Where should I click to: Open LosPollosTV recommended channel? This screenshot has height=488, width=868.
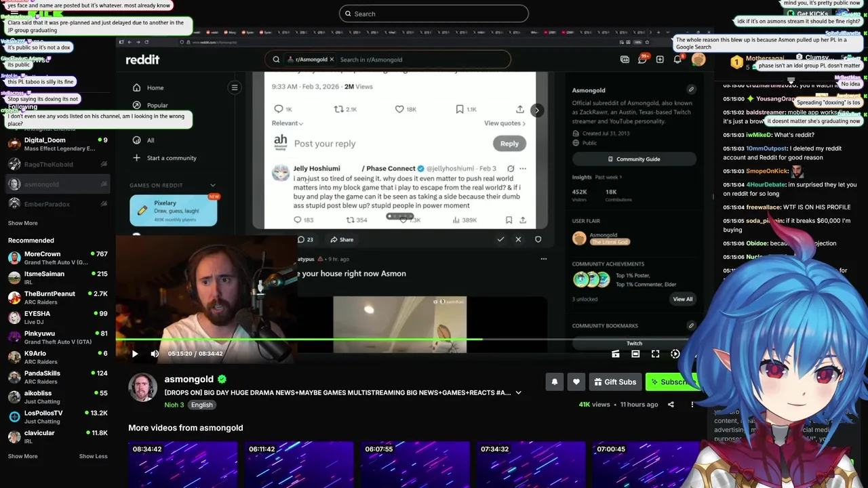(58, 417)
